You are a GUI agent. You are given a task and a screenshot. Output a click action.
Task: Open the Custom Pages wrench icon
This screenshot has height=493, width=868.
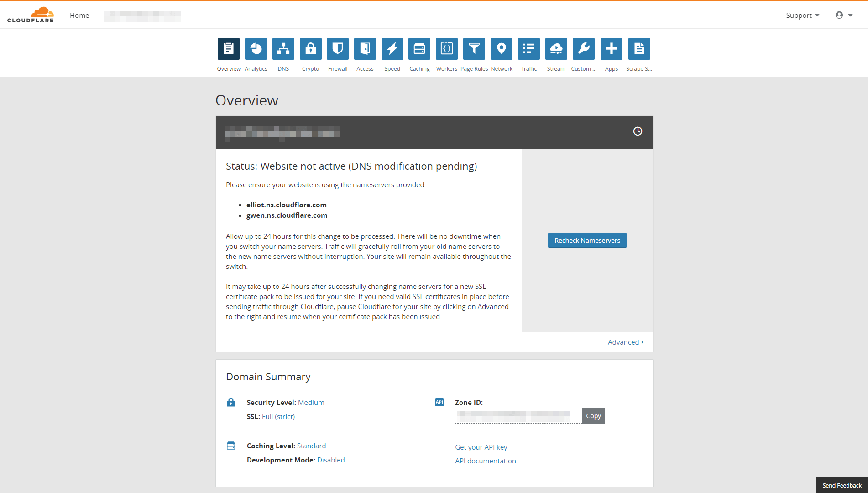click(x=584, y=49)
